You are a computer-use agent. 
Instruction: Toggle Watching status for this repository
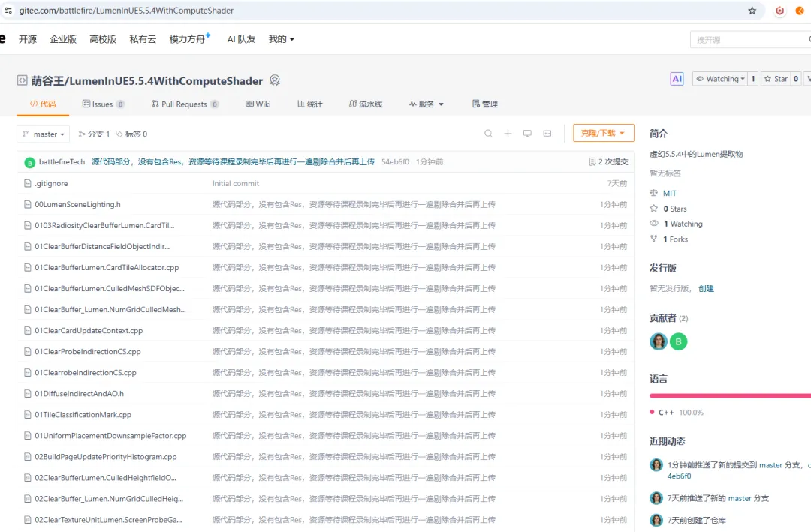click(x=720, y=79)
